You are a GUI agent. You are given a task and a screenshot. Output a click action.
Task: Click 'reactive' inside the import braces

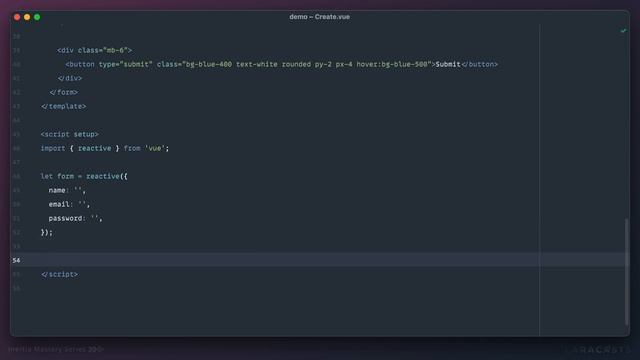pyautogui.click(x=94, y=148)
